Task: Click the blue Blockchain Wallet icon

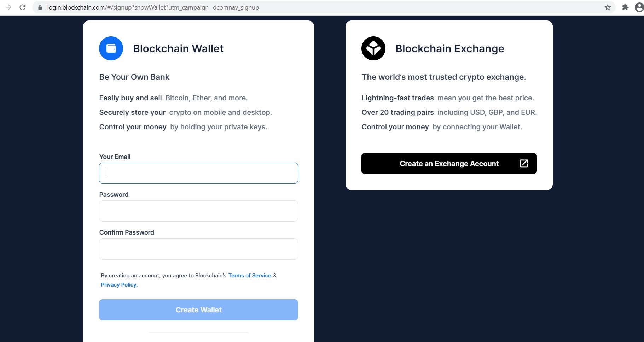Action: coord(111,48)
